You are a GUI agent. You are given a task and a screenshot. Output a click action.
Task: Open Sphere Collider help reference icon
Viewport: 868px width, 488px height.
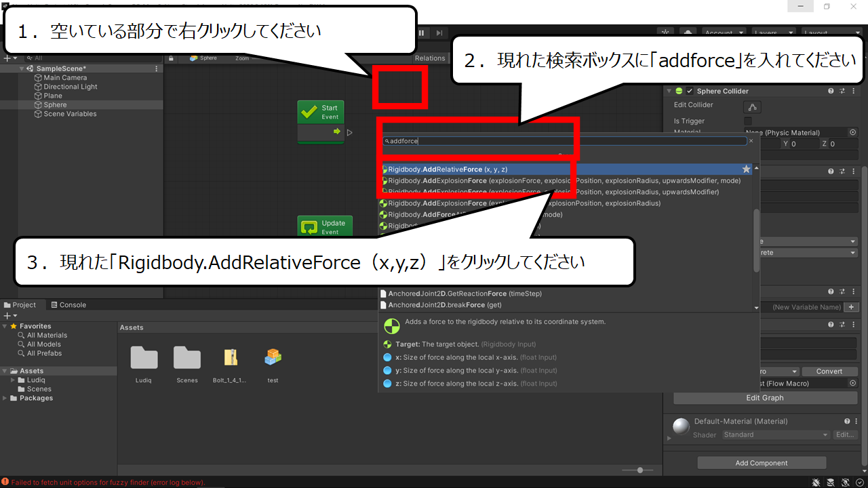coord(831,91)
